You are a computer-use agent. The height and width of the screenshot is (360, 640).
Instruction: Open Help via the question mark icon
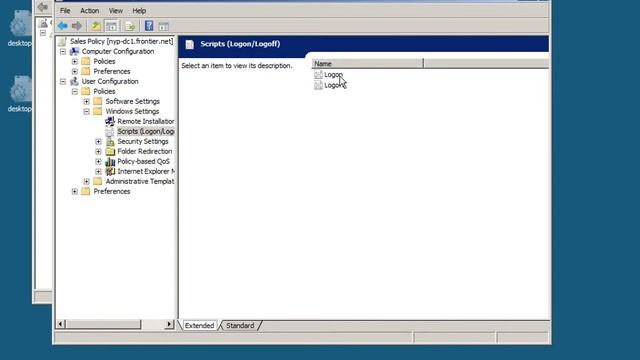point(149,26)
